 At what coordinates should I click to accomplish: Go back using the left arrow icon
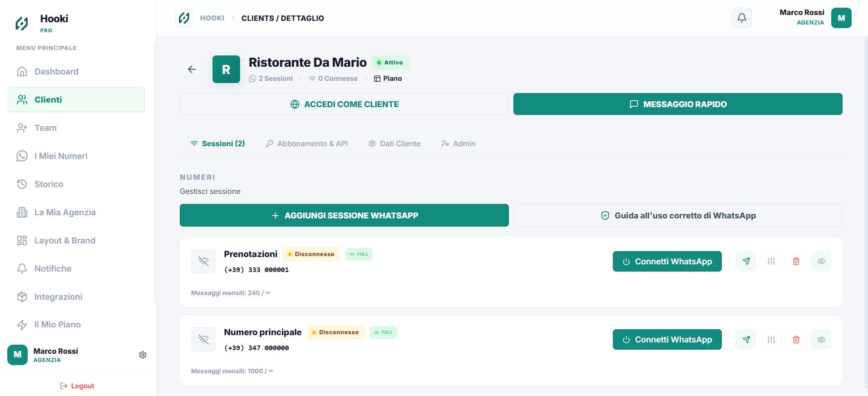[x=192, y=69]
